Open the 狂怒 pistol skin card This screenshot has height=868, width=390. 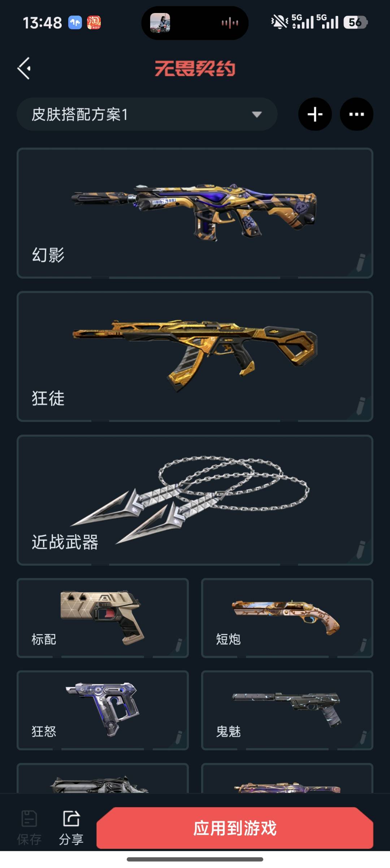click(x=103, y=710)
